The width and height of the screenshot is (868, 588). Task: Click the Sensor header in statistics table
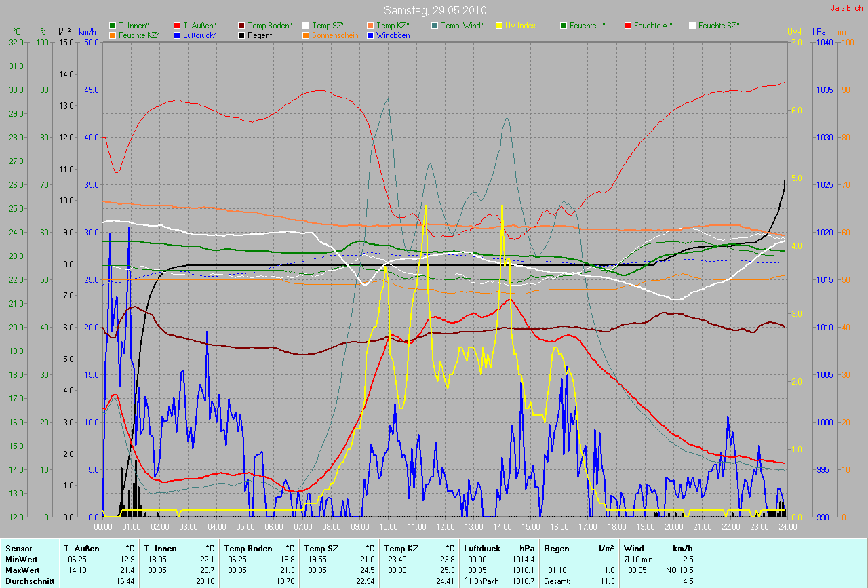click(18, 548)
